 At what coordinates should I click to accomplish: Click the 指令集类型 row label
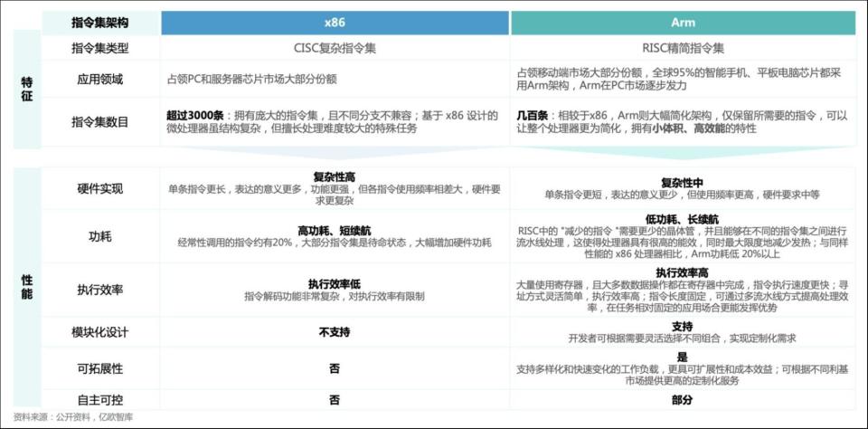point(99,49)
